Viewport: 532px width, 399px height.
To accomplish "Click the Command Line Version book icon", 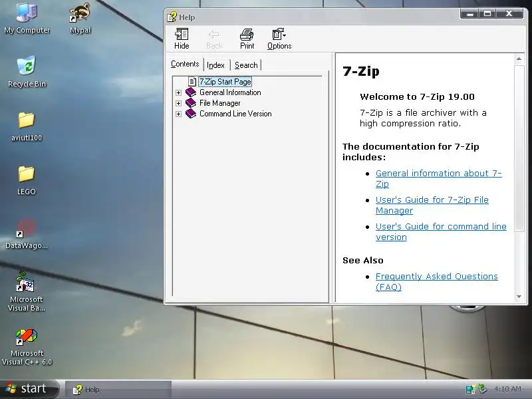I will point(191,114).
